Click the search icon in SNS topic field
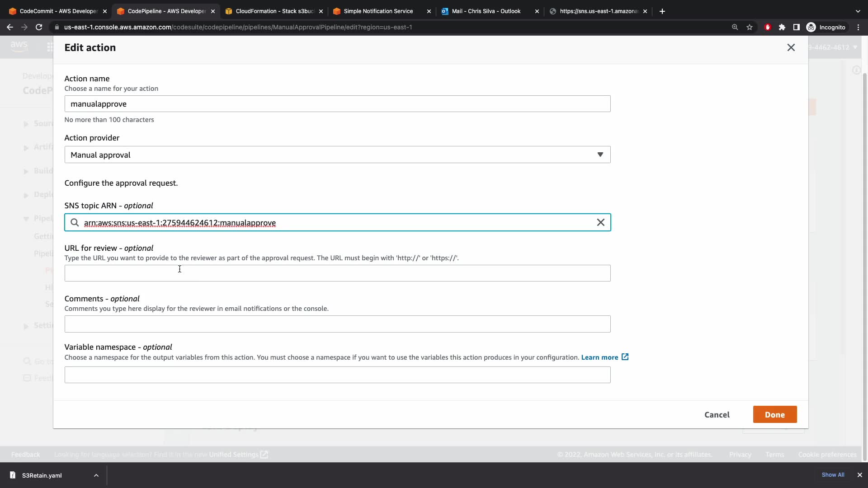The width and height of the screenshot is (868, 488). click(75, 223)
